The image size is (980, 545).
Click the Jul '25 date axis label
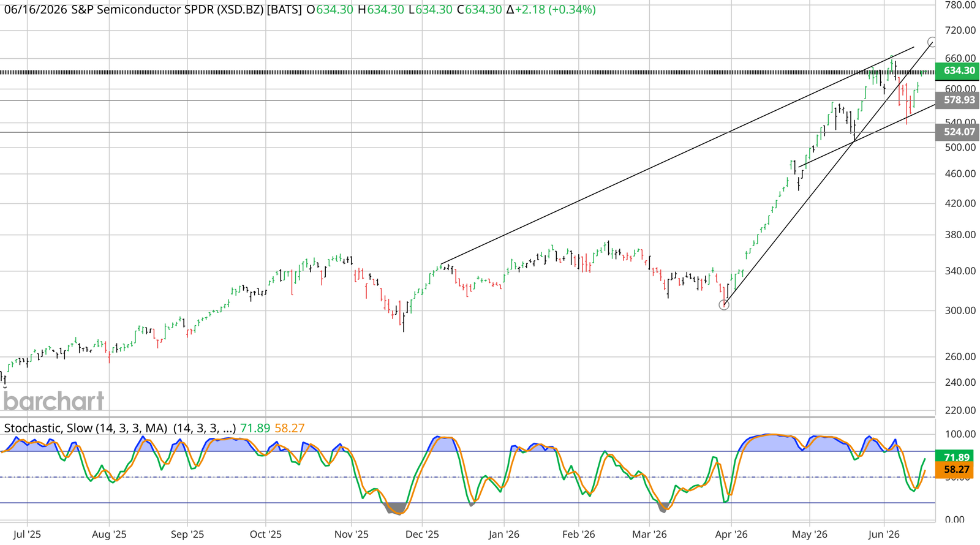point(27,535)
